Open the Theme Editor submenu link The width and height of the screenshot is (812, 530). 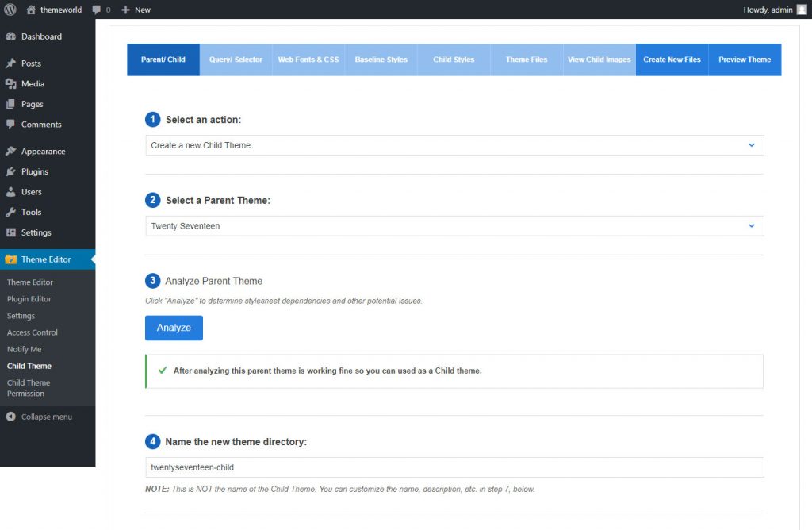[x=30, y=282]
